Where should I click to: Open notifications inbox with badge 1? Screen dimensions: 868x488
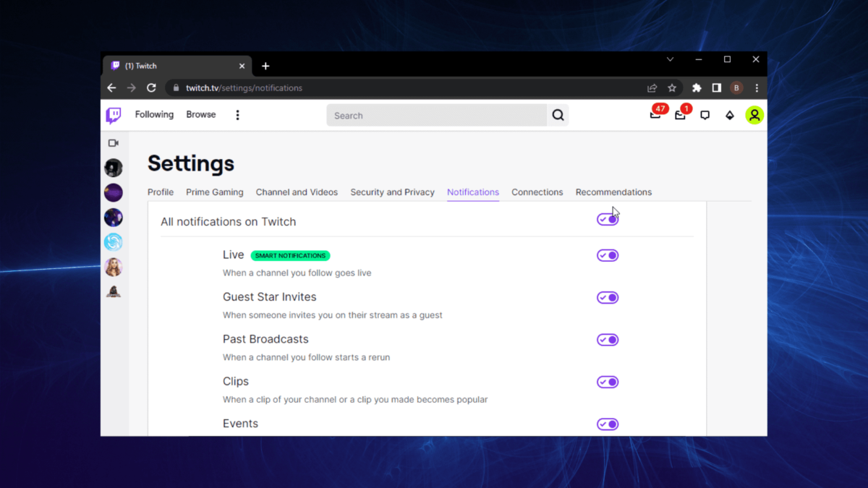681,114
